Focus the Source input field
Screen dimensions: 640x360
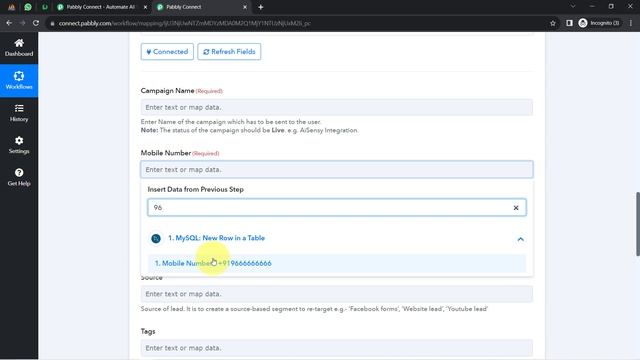coord(337,294)
